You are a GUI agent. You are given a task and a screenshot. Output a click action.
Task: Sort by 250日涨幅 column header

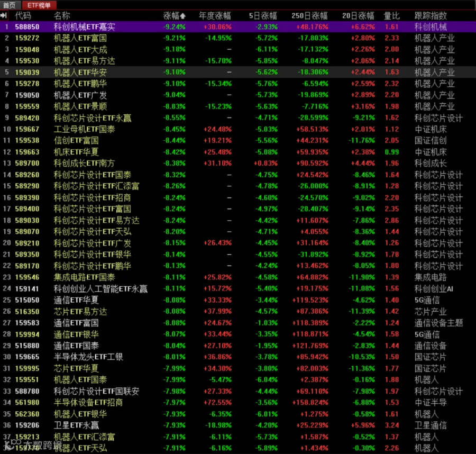click(309, 15)
